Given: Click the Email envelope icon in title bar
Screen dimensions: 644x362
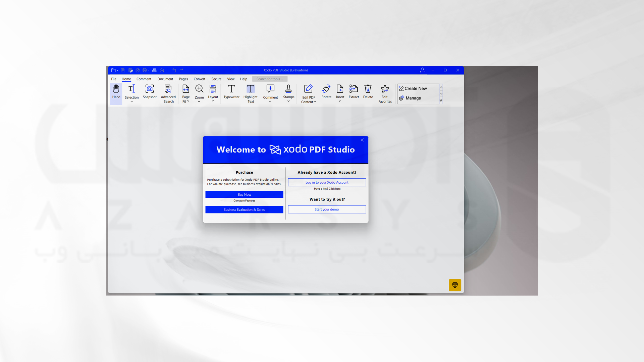Looking at the screenshot, I should pyautogui.click(x=162, y=70).
